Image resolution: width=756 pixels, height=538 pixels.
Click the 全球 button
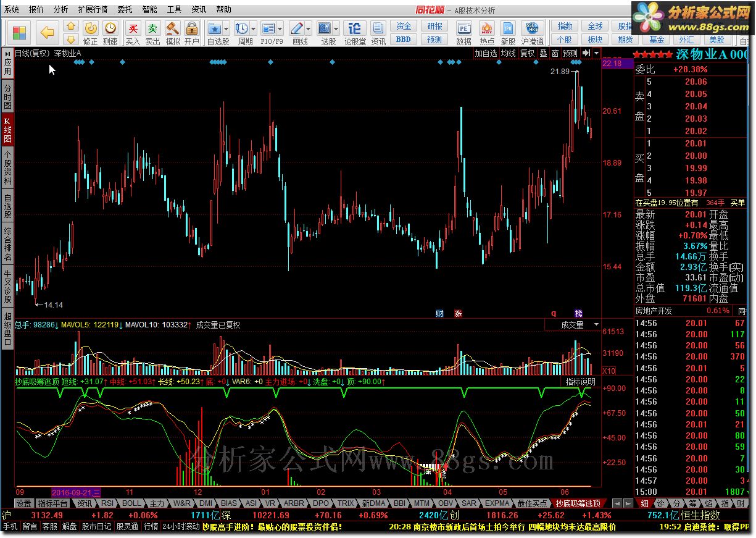click(596, 27)
